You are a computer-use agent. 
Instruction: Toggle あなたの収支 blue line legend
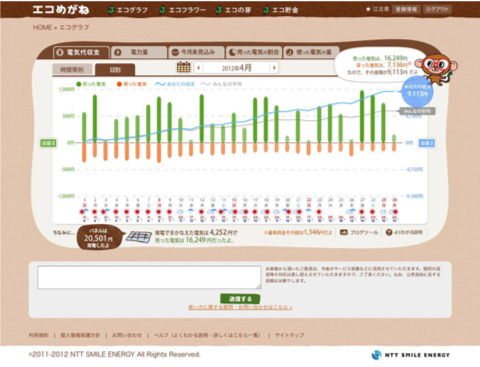coord(175,84)
